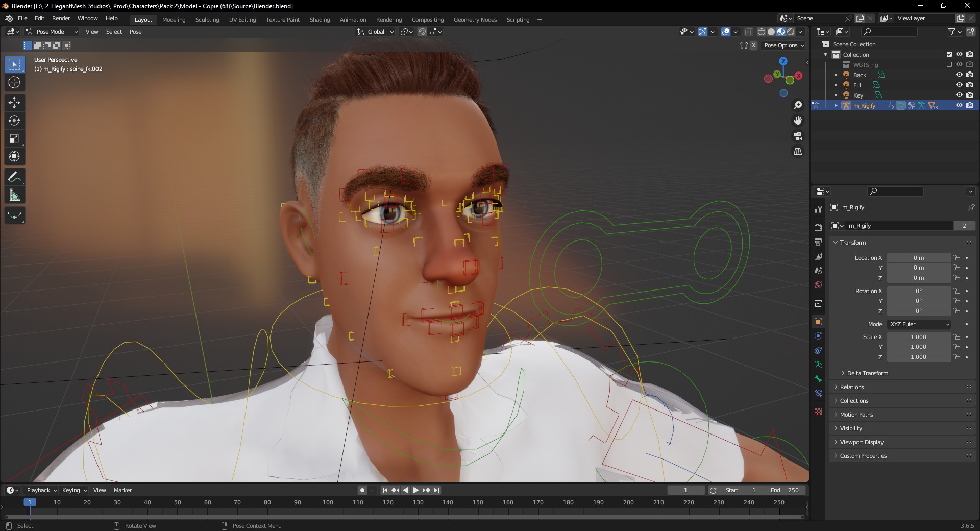Expand the m_Rigify outliner tree item
The height and width of the screenshot is (531, 980).
pyautogui.click(x=836, y=105)
